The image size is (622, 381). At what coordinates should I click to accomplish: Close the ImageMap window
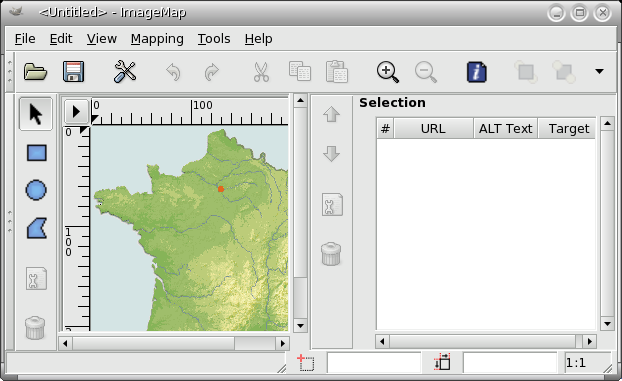[603, 13]
